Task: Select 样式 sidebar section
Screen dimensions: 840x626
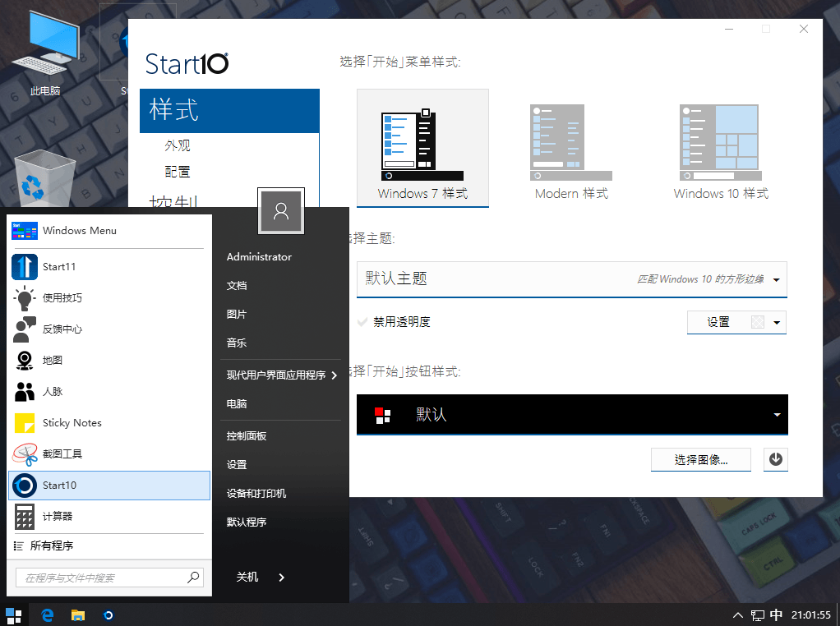Action: [x=229, y=111]
